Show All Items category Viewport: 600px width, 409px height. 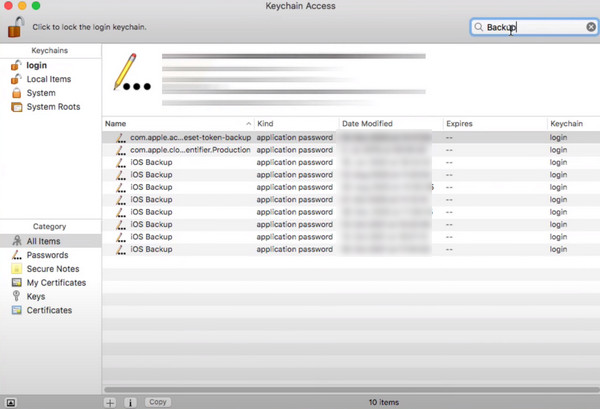51,241
